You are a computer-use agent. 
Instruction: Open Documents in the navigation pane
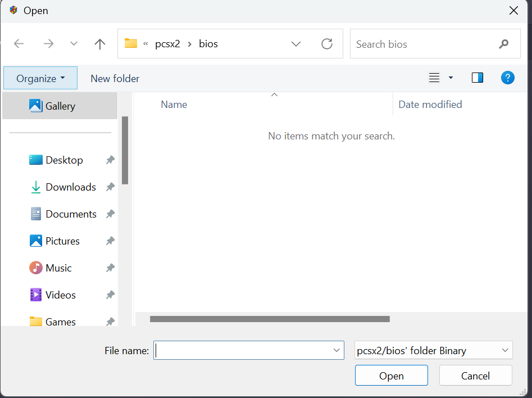coord(71,214)
